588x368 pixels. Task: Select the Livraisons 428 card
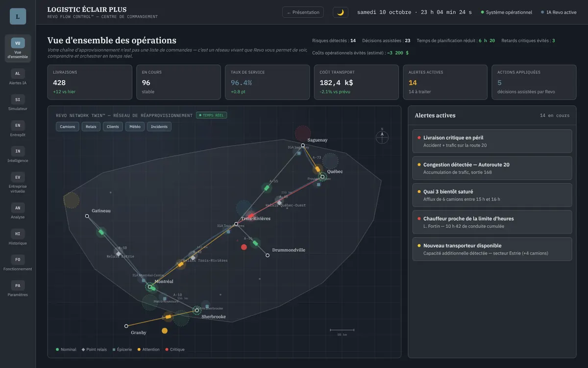pyautogui.click(x=90, y=82)
